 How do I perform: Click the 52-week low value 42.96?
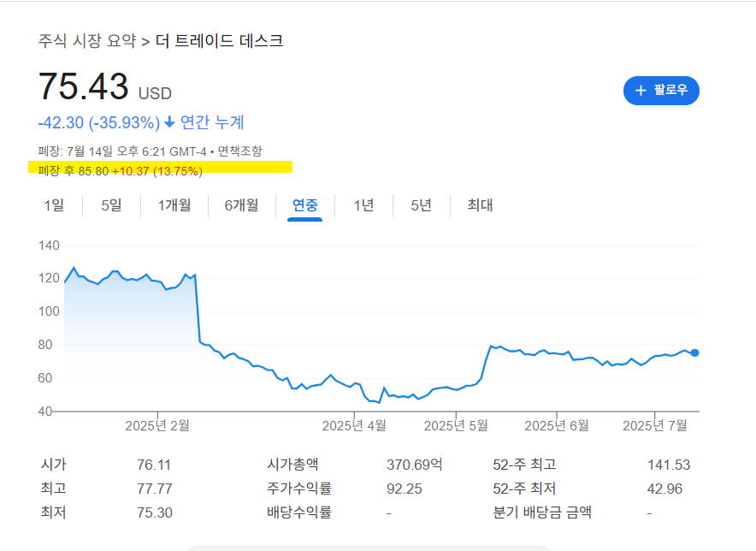(664, 489)
